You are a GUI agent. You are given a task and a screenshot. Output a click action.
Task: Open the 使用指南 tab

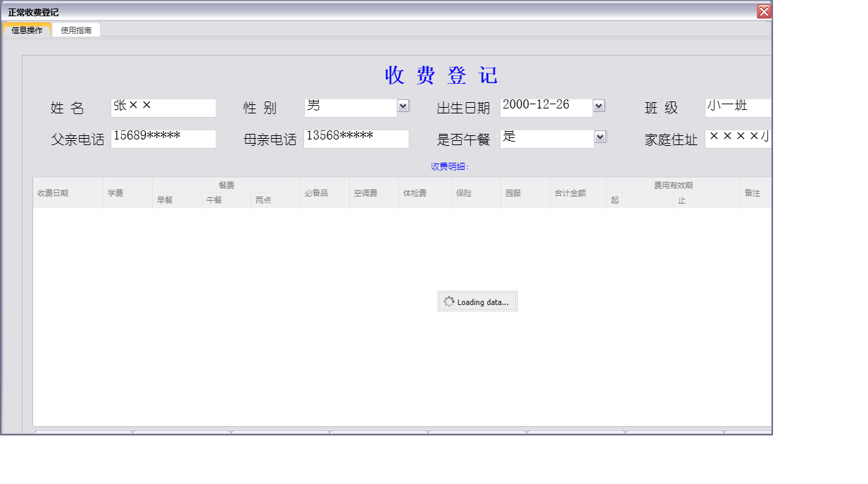pos(76,30)
